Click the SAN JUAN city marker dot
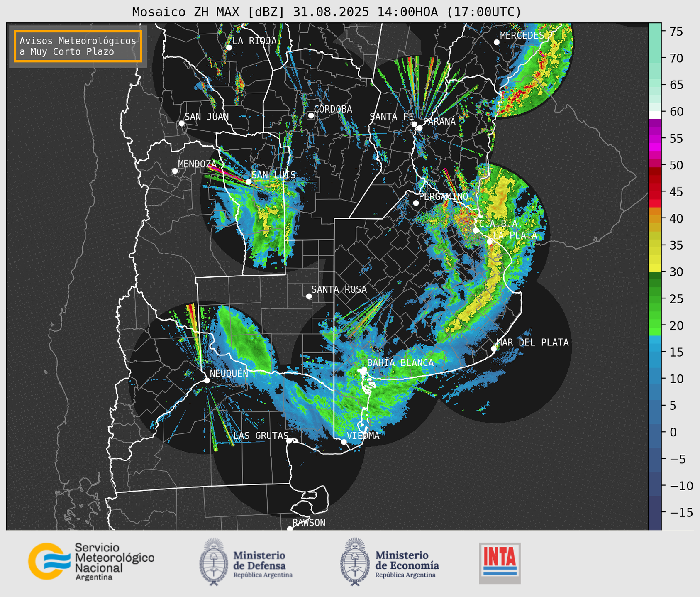Image resolution: width=700 pixels, height=597 pixels. click(x=181, y=123)
